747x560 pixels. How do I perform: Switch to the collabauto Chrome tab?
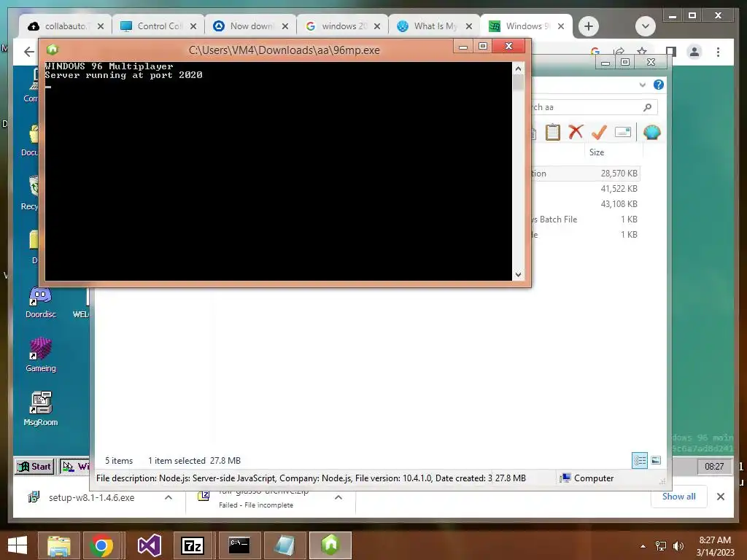click(x=66, y=26)
